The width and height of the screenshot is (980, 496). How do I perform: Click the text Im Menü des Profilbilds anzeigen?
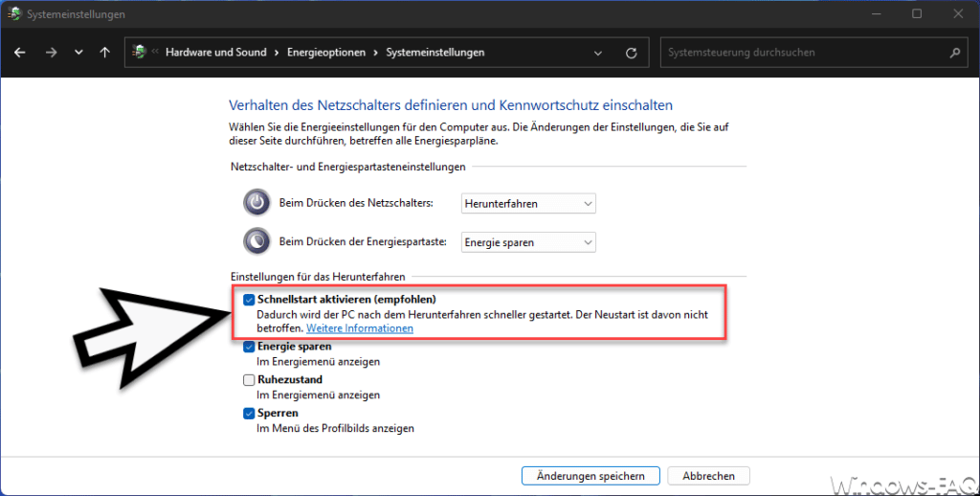(x=335, y=428)
